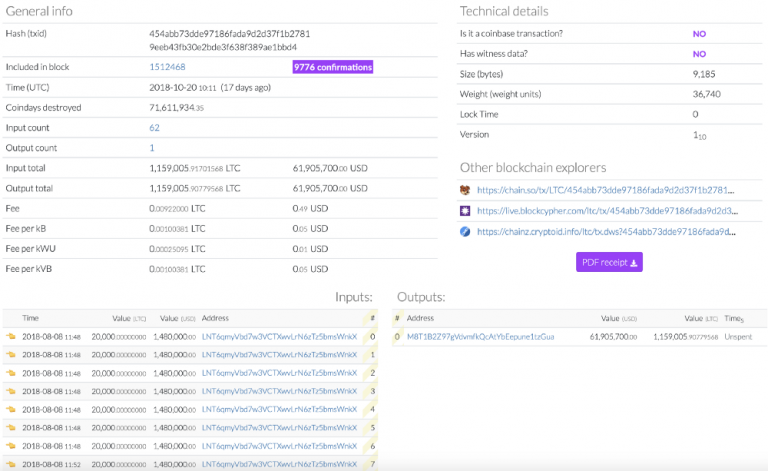Click the 9776 confirmations badge
The width and height of the screenshot is (768, 471).
333,67
